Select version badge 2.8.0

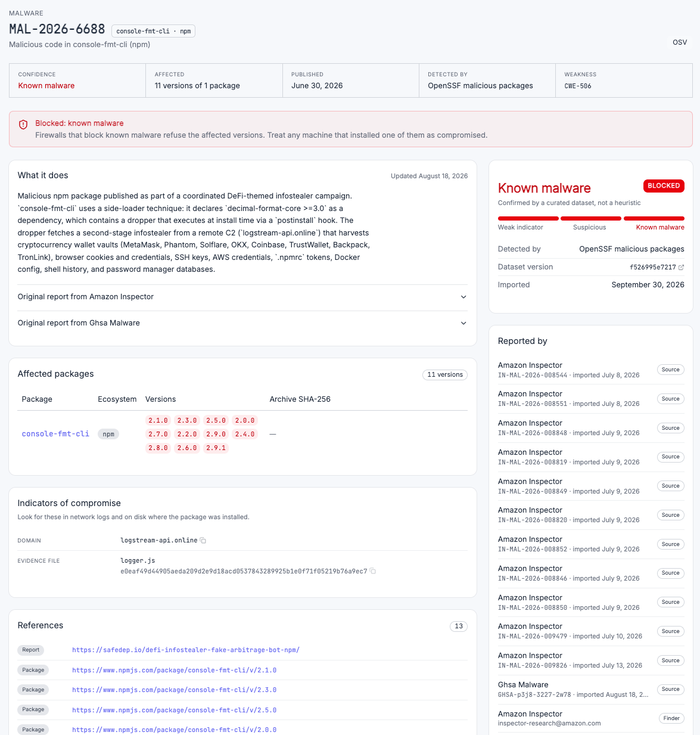(x=158, y=448)
